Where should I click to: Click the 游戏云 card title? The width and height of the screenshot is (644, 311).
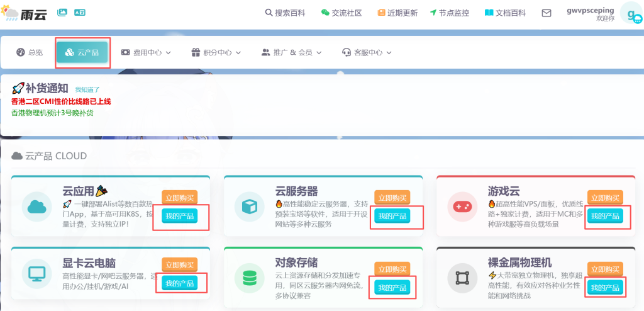504,191
